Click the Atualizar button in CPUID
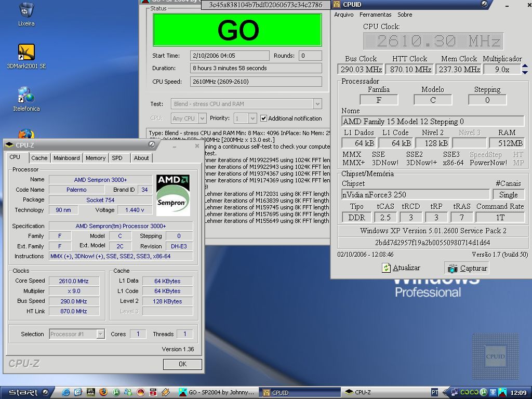The width and height of the screenshot is (532, 399). click(x=401, y=268)
